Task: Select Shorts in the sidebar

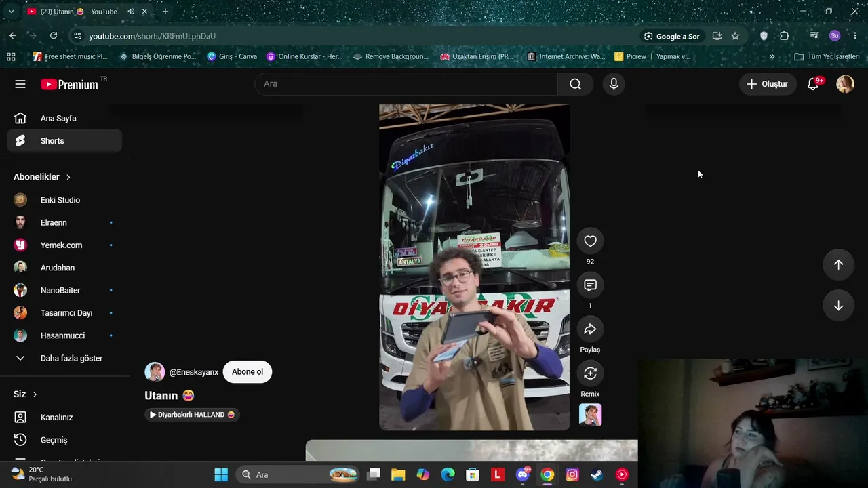Action: (x=64, y=141)
